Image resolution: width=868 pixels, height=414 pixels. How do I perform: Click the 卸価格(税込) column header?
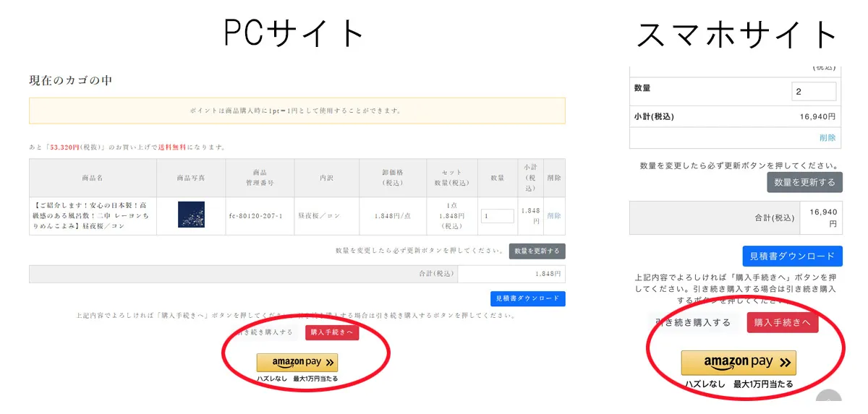pos(393,178)
